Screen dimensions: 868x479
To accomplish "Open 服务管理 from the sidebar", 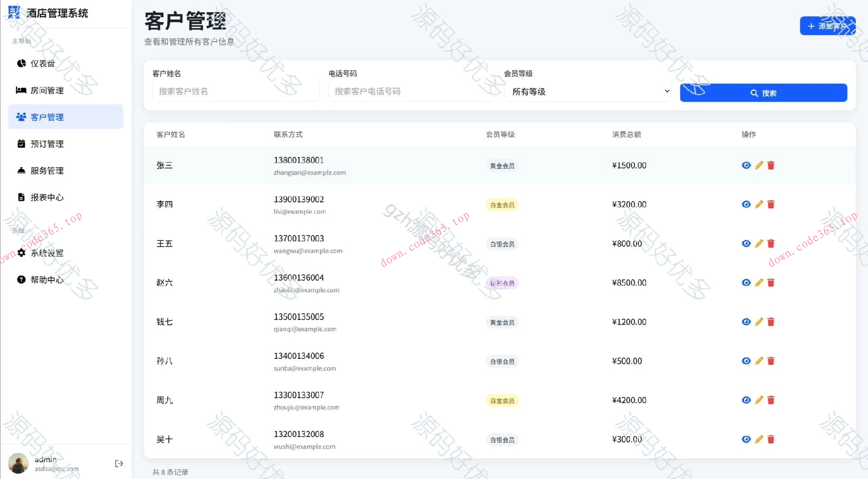I will pos(66,170).
